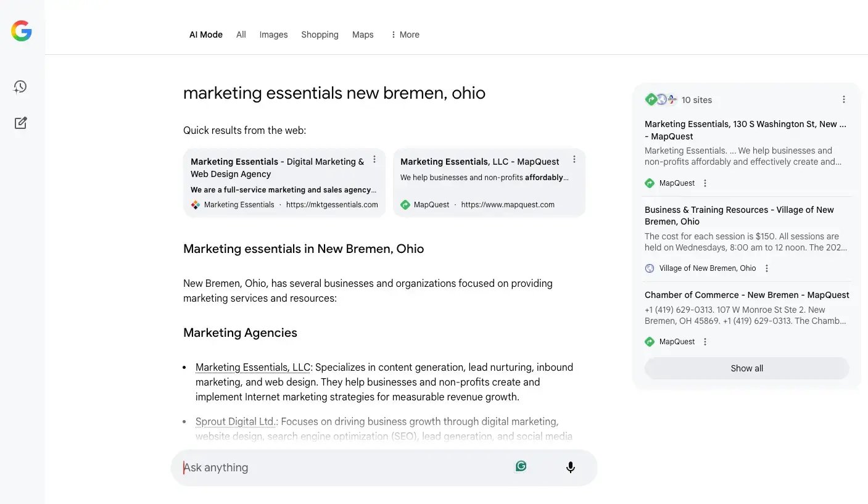
Task: Open Business & Training Resources result
Action: point(739,215)
